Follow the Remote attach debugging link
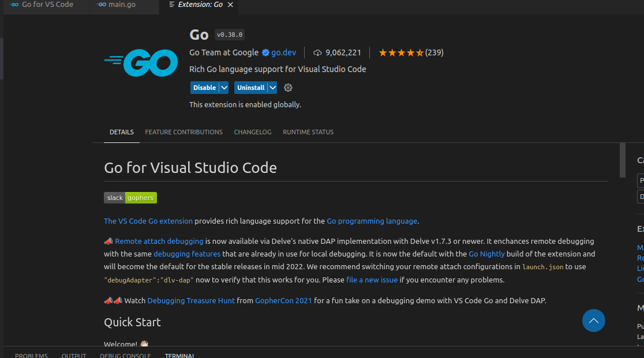Image resolution: width=644 pixels, height=358 pixels. [159, 241]
